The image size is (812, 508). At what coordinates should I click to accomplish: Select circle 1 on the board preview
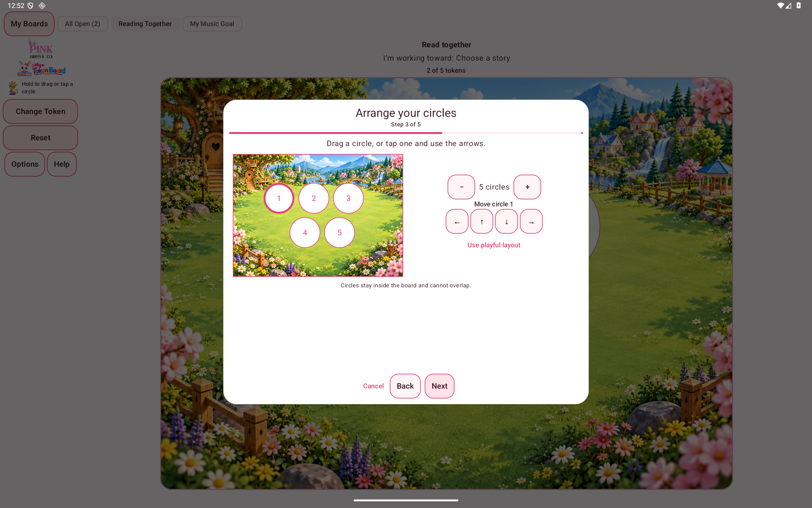(x=279, y=198)
